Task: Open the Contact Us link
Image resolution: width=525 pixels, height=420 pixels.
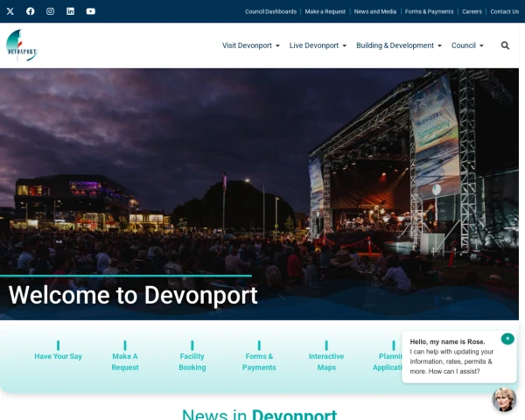Action: [x=504, y=11]
